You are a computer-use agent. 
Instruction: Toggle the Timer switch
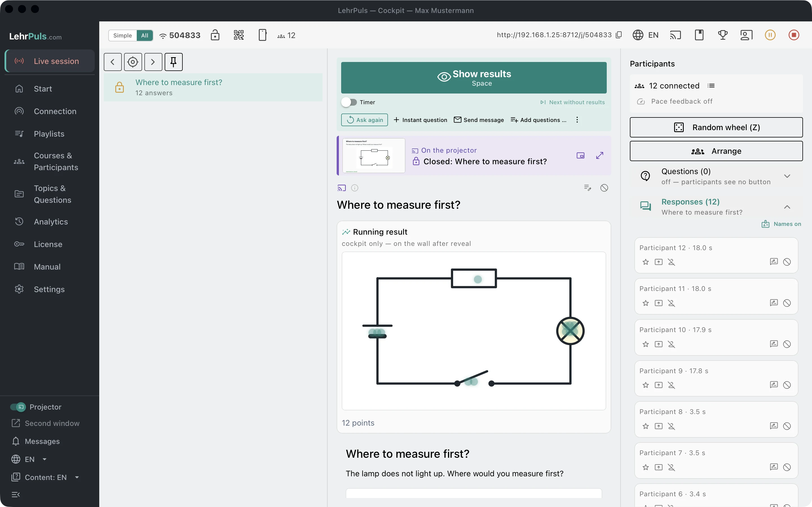[x=349, y=102]
